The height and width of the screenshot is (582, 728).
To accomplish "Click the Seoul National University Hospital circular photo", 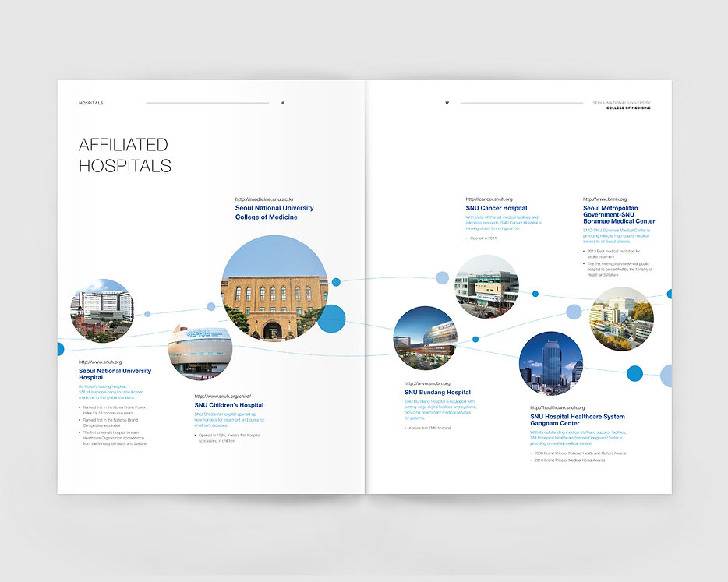I will [x=101, y=311].
